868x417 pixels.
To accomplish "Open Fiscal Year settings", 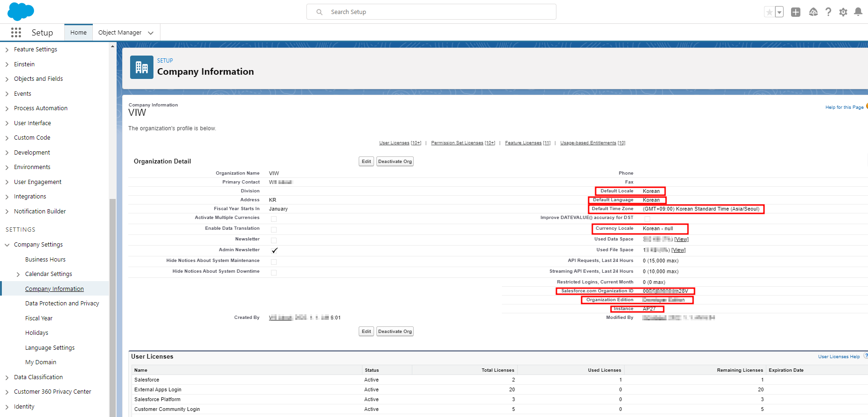I will pos(39,318).
